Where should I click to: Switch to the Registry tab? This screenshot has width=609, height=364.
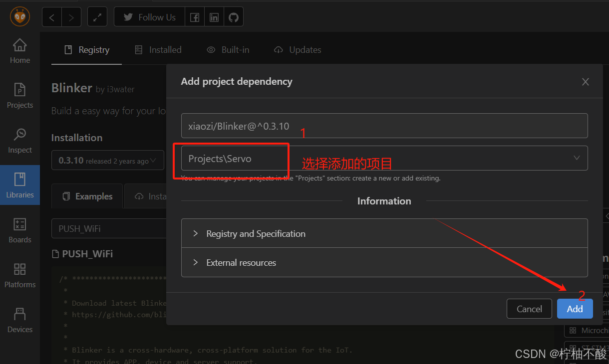(x=87, y=50)
